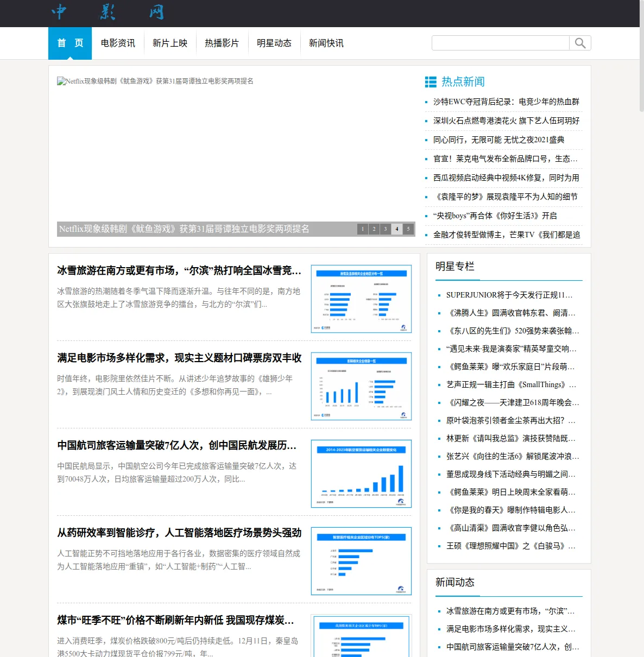Viewport: 644px width, 657px height.
Task: Open 《鳄鱼莱莱》明日上映 link
Action: click(x=511, y=492)
